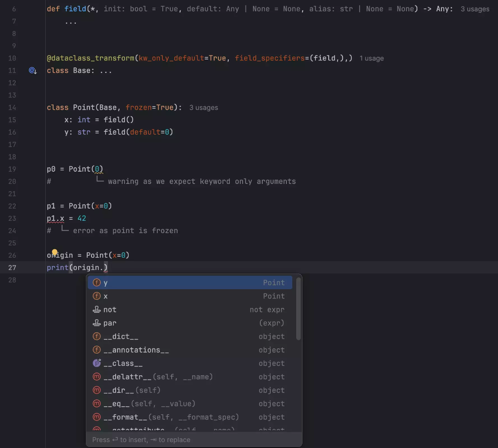Click the method icon beside __eq__
This screenshot has height=448, width=498.
pyautogui.click(x=96, y=404)
